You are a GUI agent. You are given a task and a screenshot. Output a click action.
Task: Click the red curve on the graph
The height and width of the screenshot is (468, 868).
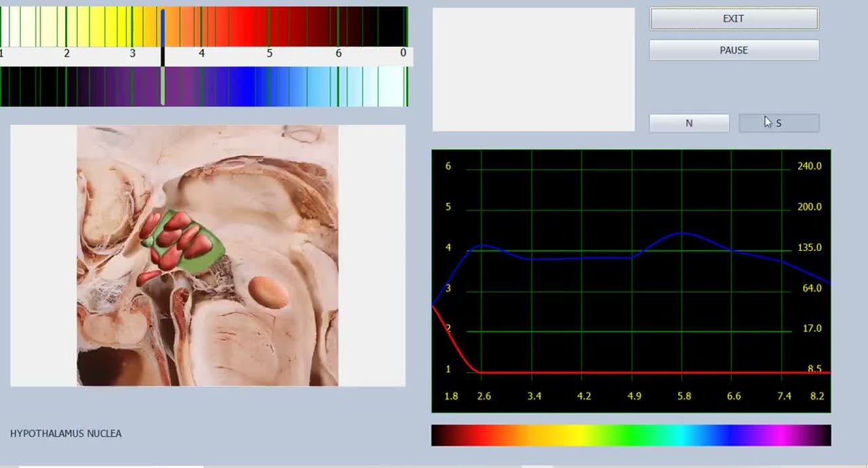(631, 372)
